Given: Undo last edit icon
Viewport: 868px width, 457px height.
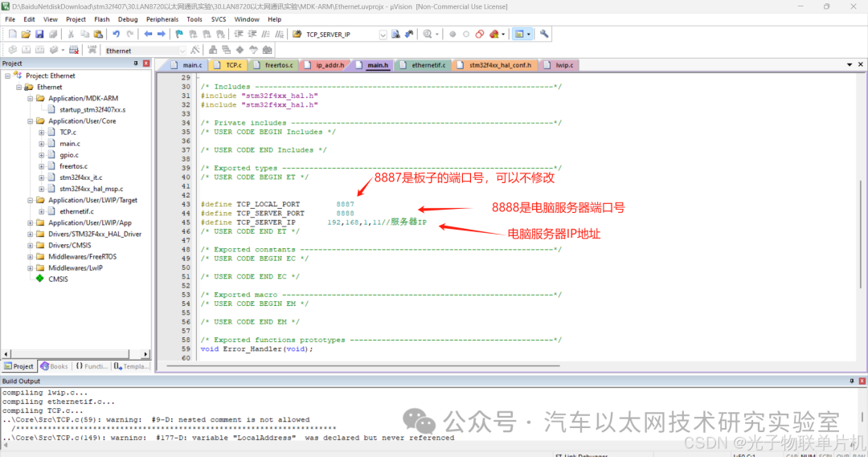Looking at the screenshot, I should click(x=117, y=35).
